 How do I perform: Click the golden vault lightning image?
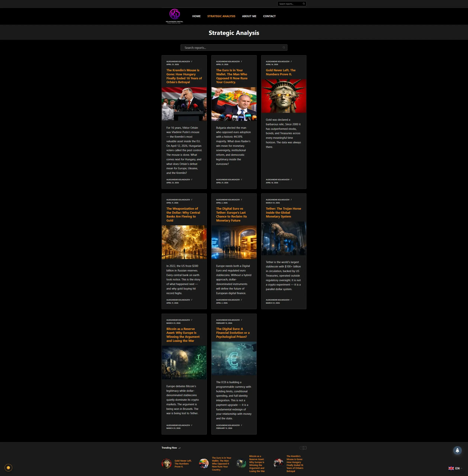pos(184,242)
